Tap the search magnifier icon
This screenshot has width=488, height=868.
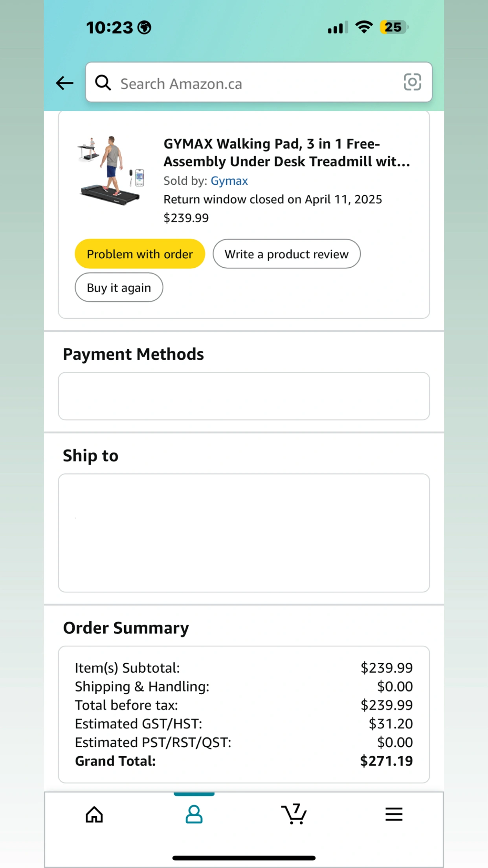pos(103,83)
